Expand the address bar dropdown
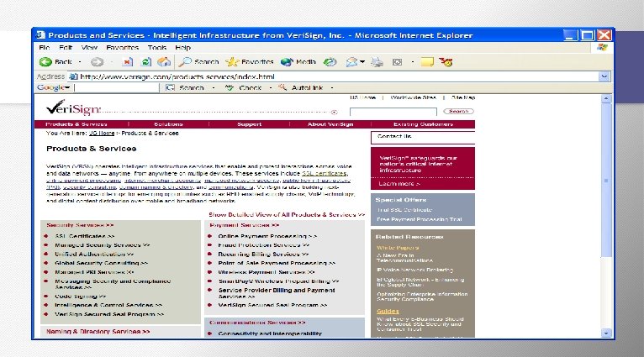644x357 pixels. pos(604,76)
